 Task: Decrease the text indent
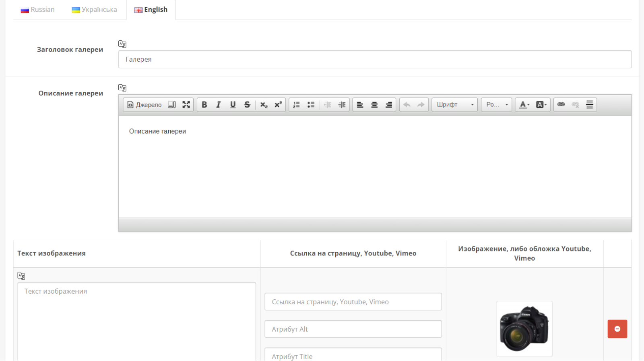pos(328,105)
